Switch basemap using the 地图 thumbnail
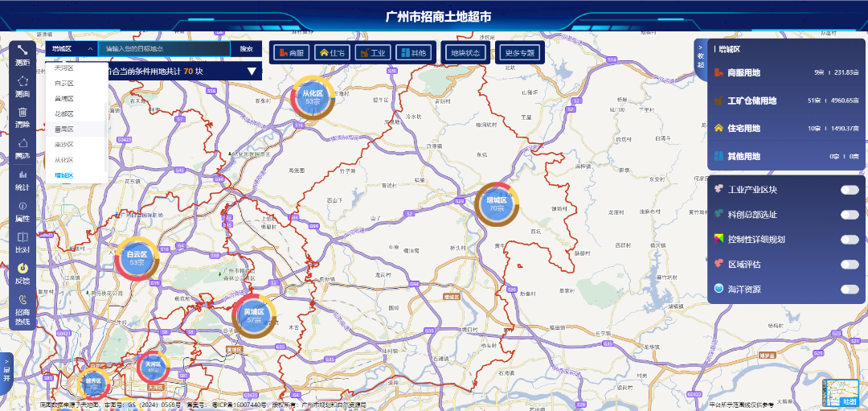 coord(842,393)
